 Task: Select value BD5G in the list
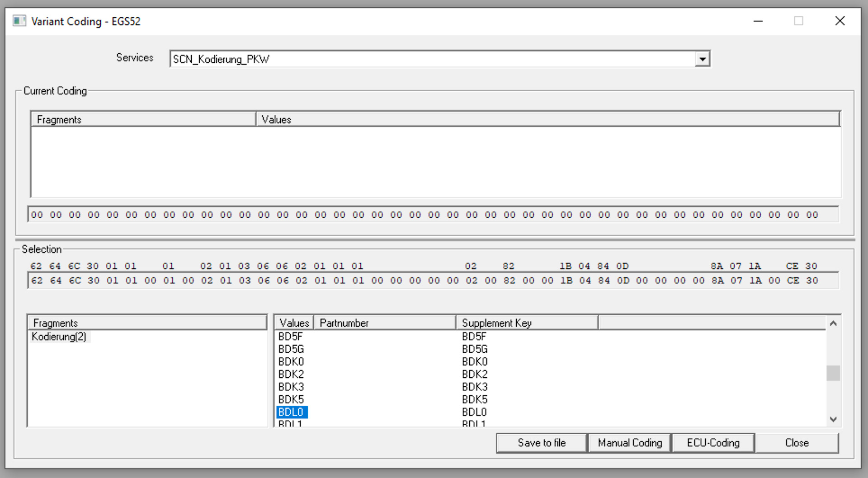[x=291, y=349]
